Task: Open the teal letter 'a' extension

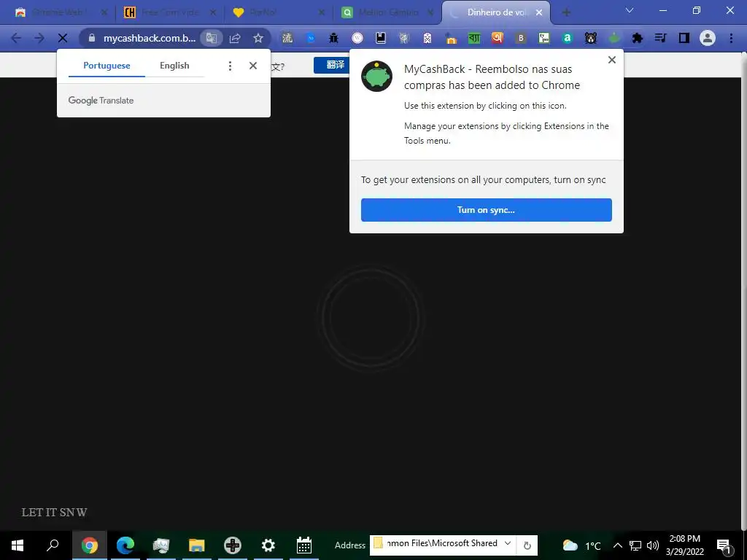Action: click(568, 38)
